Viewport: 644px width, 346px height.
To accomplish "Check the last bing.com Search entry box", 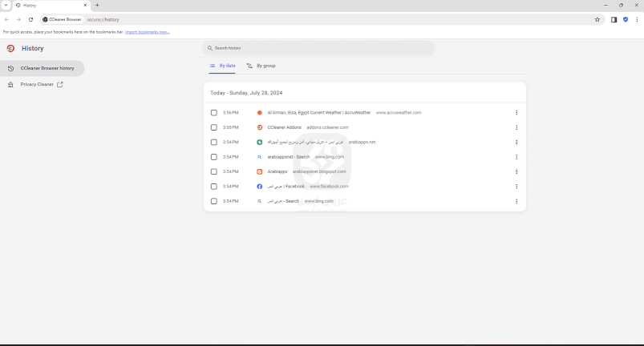I will tap(214, 201).
